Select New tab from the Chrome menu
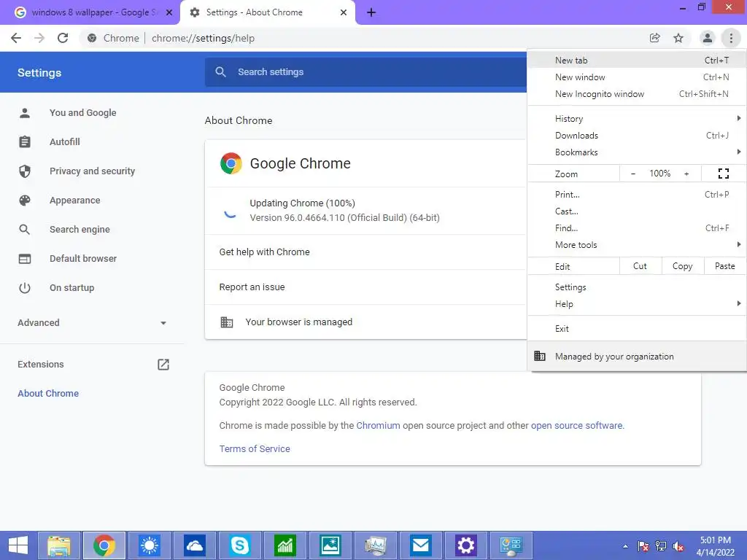 637,61
